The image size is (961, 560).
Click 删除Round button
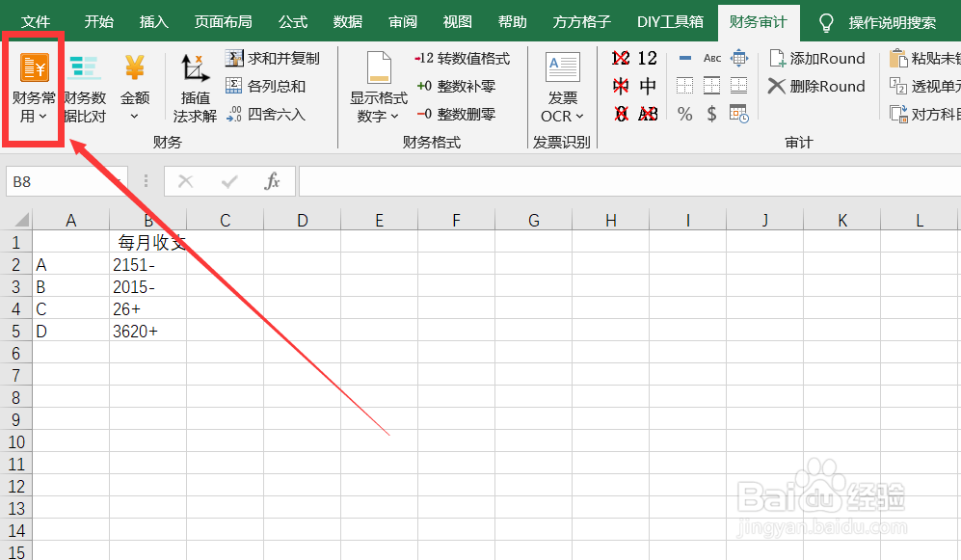pyautogui.click(x=817, y=86)
